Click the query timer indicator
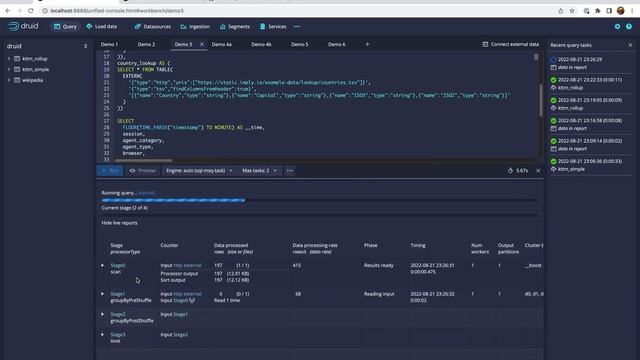Image resolution: width=640 pixels, height=360 pixels. [x=518, y=171]
